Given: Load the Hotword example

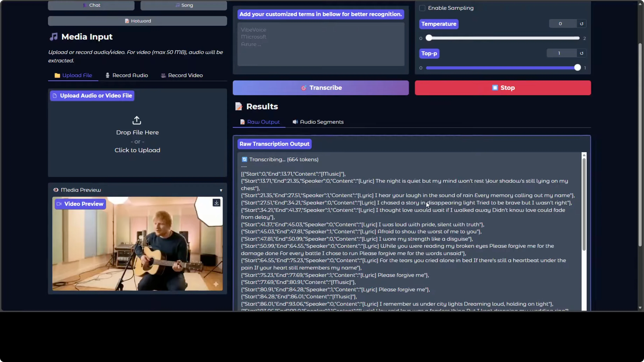Looking at the screenshot, I should tap(138, 21).
